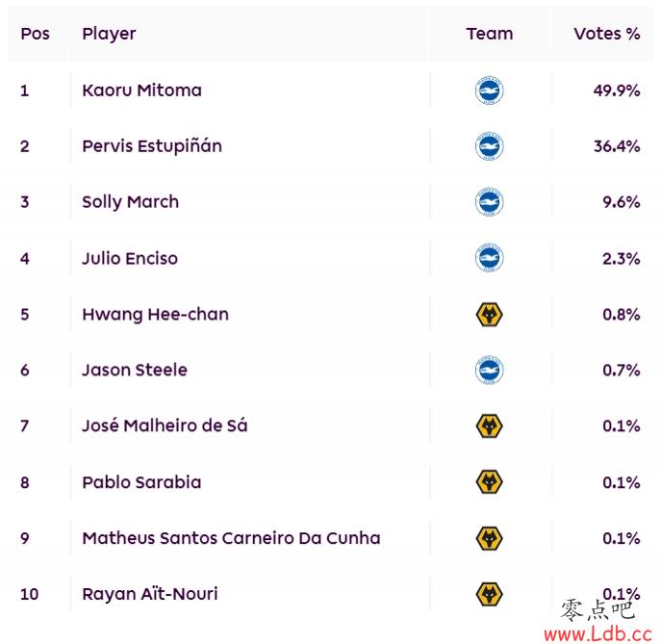Open Pervis Estupiñán player name
Screen dimensions: 661x644
point(152,146)
